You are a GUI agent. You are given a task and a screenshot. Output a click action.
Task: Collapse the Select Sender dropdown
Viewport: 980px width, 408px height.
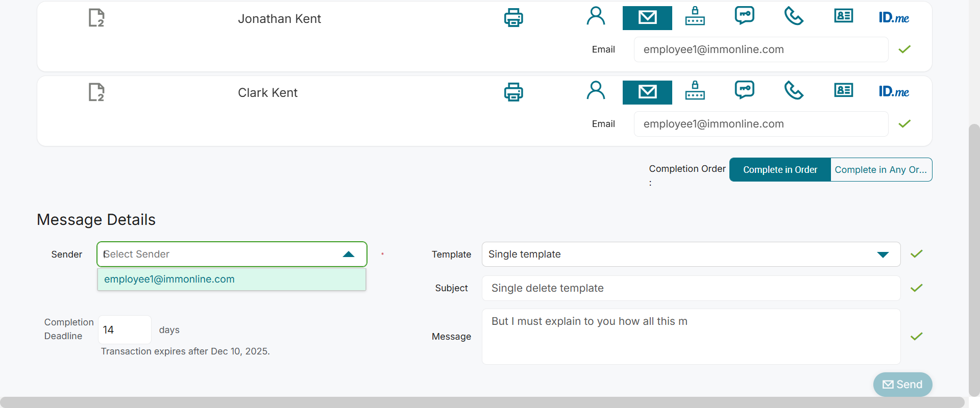pyautogui.click(x=349, y=254)
